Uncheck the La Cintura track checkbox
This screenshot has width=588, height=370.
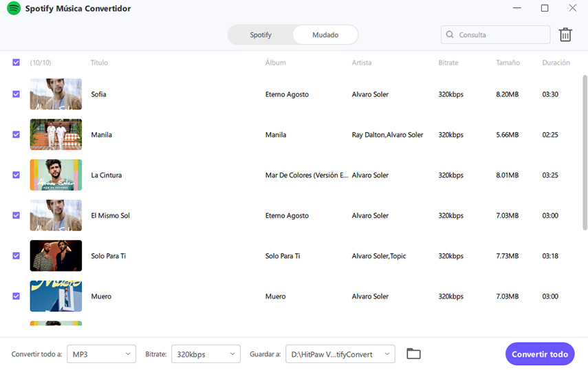[16, 175]
